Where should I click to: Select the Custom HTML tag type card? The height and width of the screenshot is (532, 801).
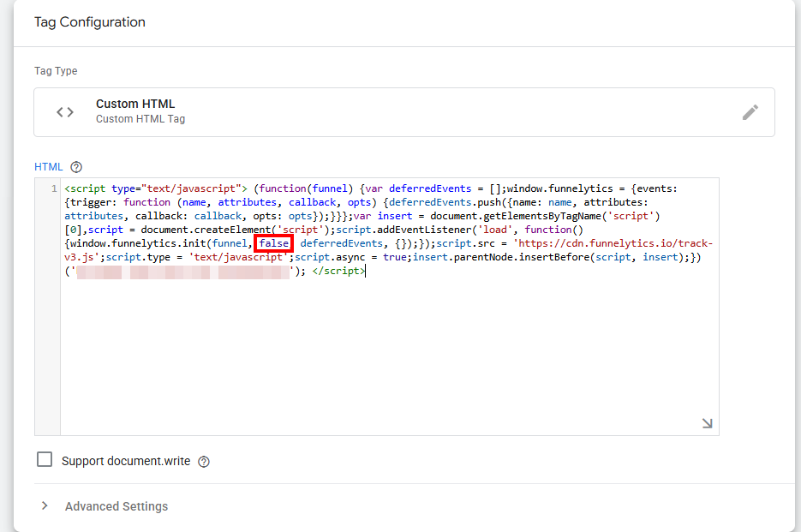point(404,112)
